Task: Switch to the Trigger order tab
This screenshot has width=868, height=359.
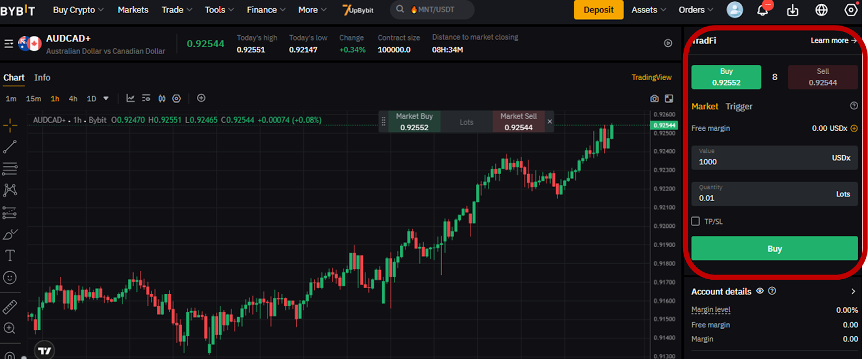Action: pyautogui.click(x=739, y=106)
